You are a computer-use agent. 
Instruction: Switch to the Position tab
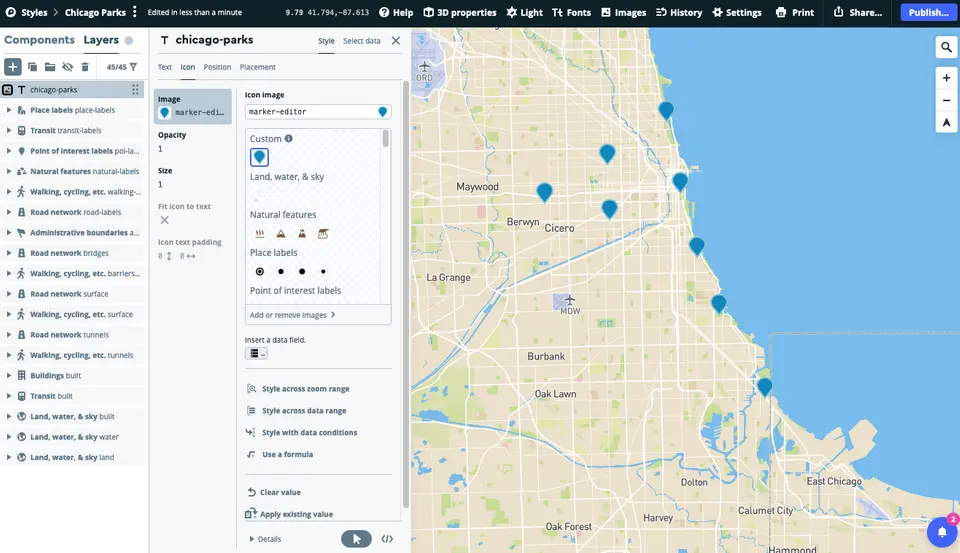tap(217, 67)
